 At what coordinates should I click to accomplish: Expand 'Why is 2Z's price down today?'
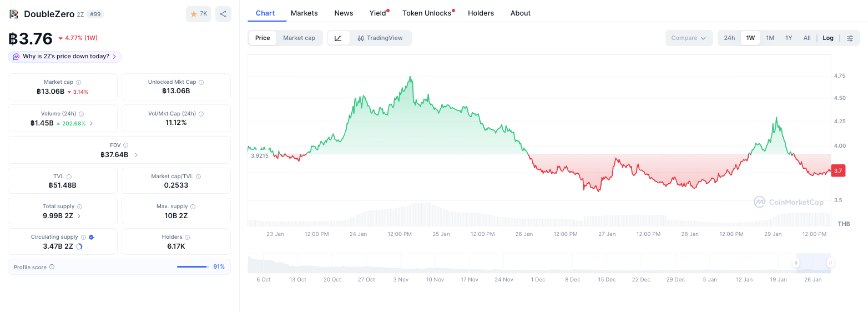65,57
